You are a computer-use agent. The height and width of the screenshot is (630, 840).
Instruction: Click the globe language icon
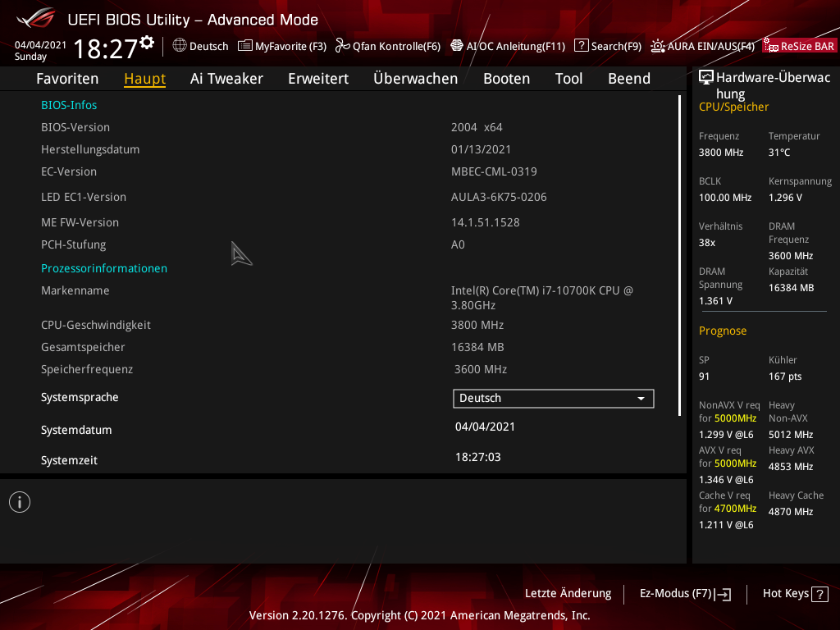pos(180,46)
